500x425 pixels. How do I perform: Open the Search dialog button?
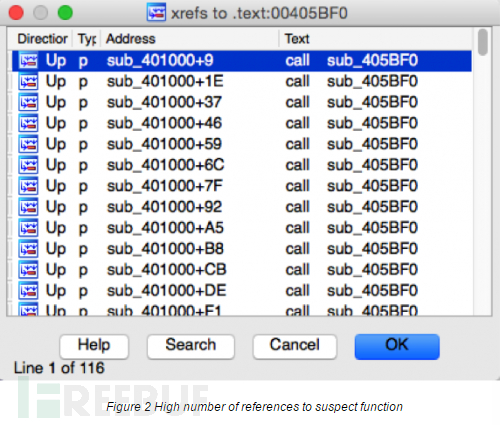pos(191,346)
